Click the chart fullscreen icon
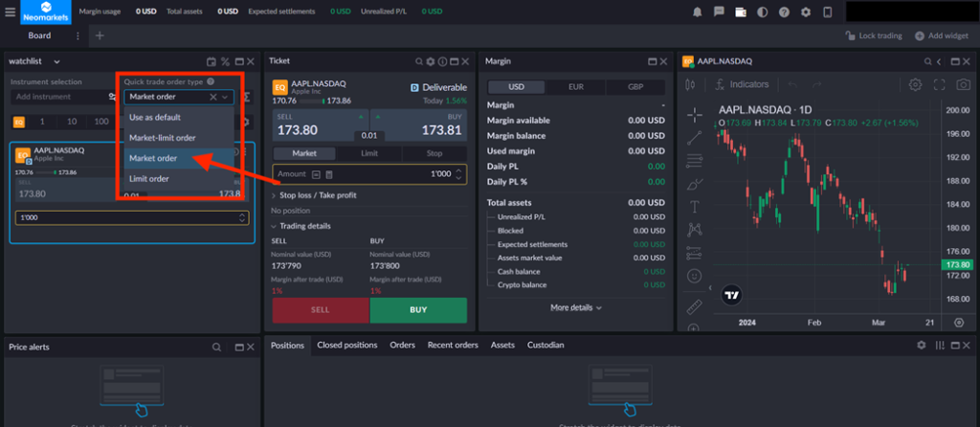This screenshot has height=427, width=980. pos(939,84)
